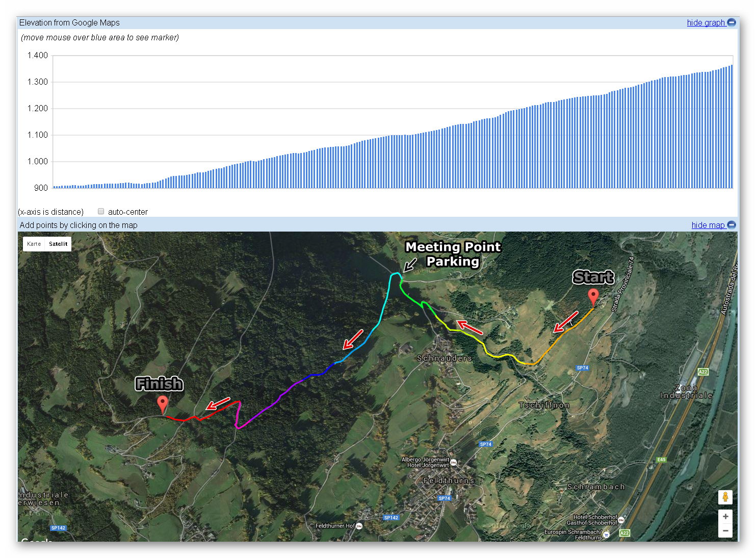
Task: Switch map to Karte view
Action: [34, 244]
